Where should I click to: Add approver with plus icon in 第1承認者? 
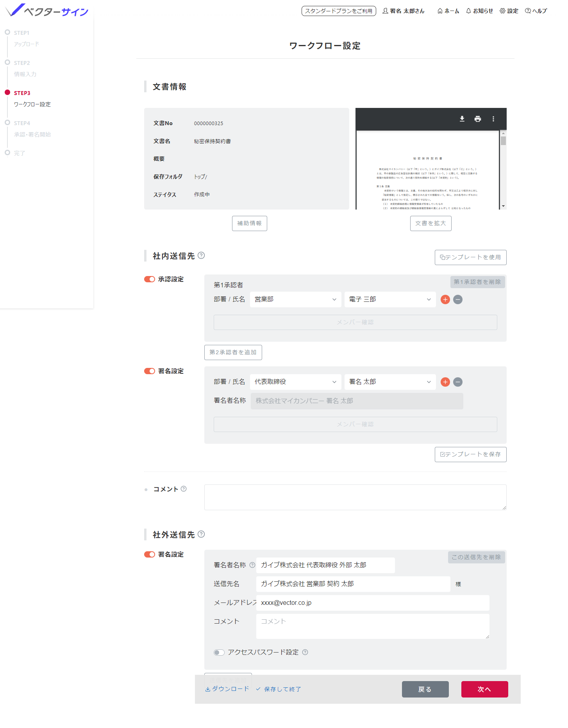pyautogui.click(x=445, y=299)
